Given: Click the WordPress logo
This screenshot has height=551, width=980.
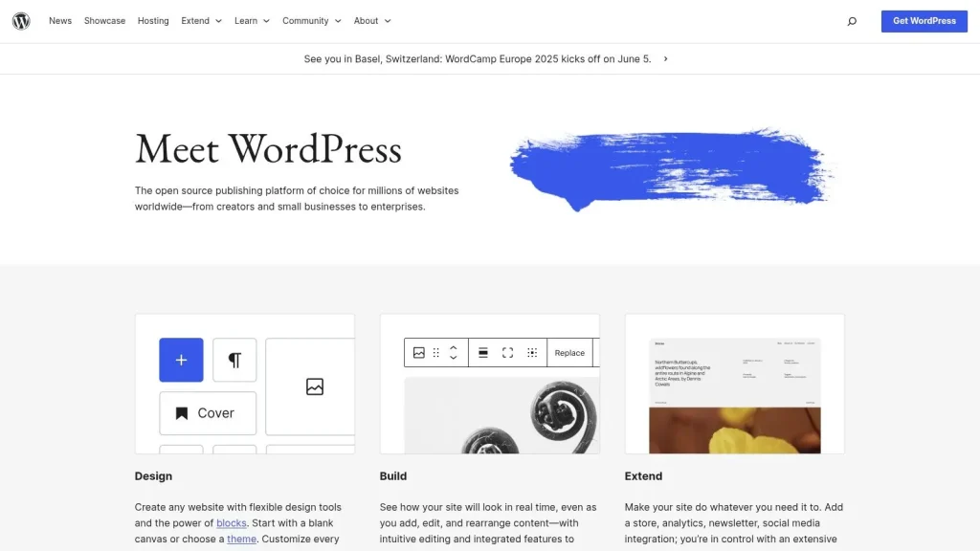Looking at the screenshot, I should [21, 20].
